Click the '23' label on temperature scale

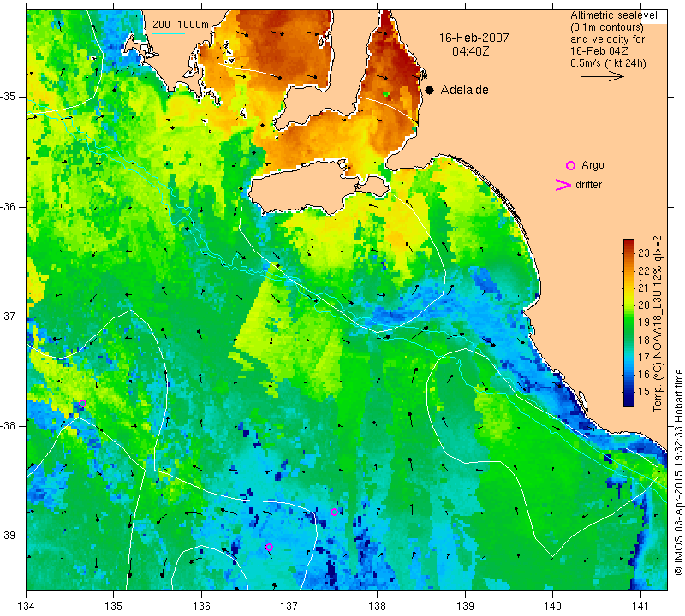click(x=644, y=252)
